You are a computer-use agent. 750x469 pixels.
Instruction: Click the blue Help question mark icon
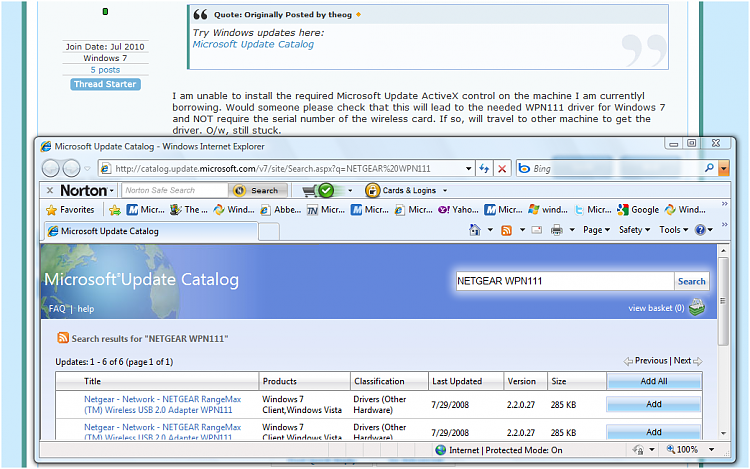coord(700,230)
